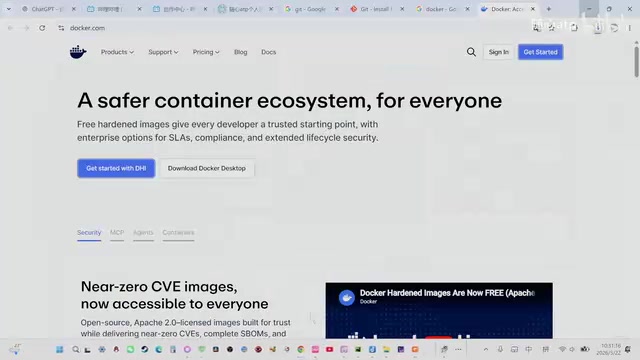Click the Docker channel avatar on video
Image resolution: width=640 pixels, height=360 pixels.
(347, 298)
